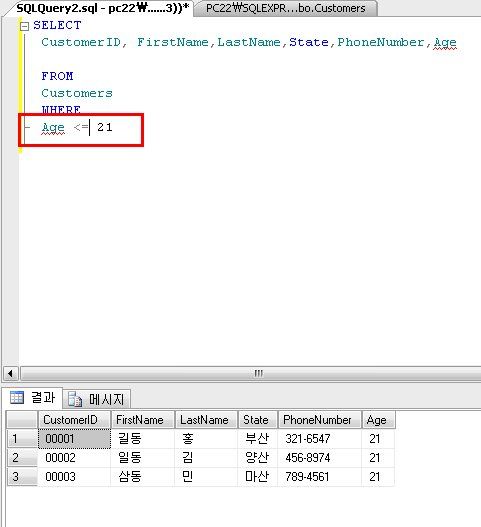Click the messages document icon beside 메시지
Viewport: 481px width, 527px height.
[x=75, y=399]
